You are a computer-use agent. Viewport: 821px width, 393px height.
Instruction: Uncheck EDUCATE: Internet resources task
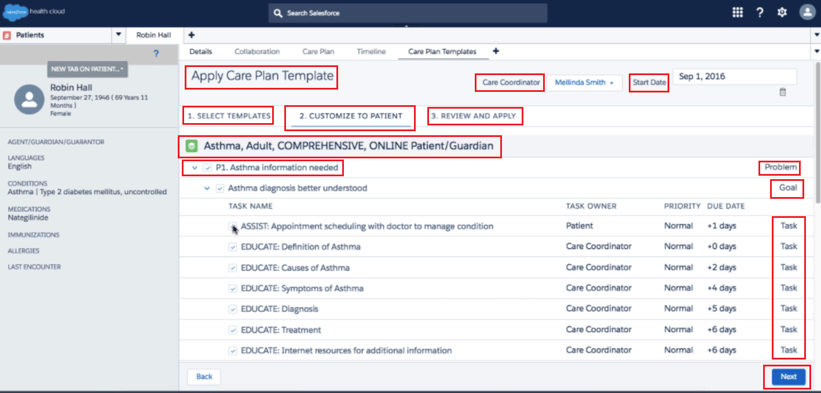[232, 350]
